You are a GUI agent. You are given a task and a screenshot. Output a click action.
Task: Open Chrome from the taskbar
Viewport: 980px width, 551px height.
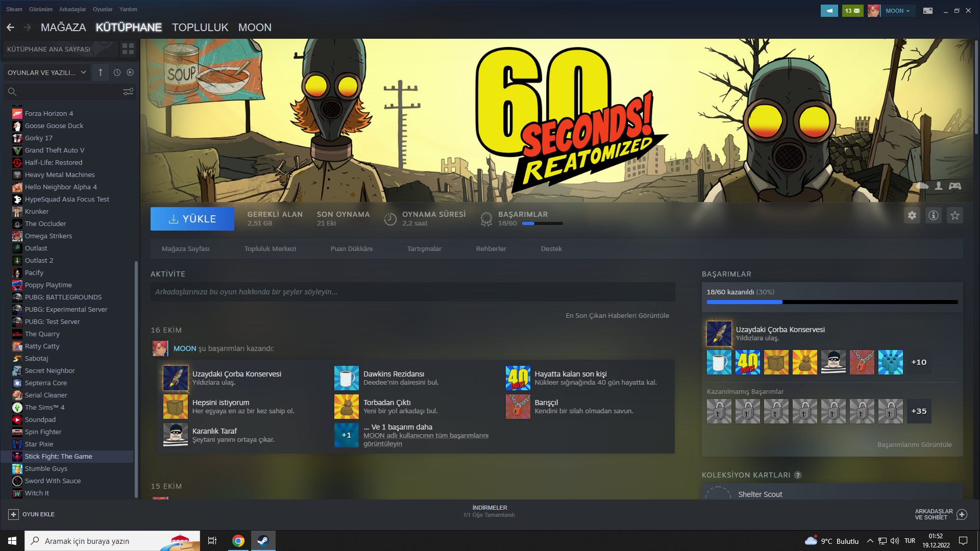[238, 541]
